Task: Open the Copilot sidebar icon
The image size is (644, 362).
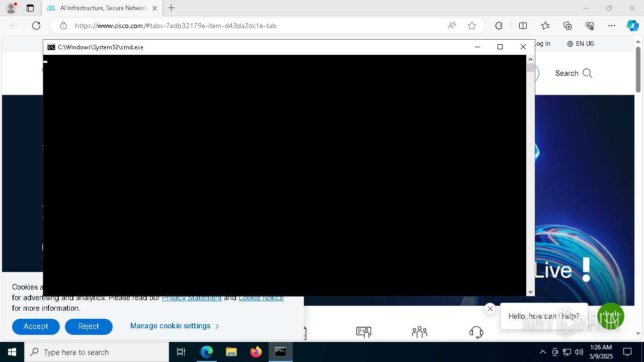Action: (x=632, y=26)
